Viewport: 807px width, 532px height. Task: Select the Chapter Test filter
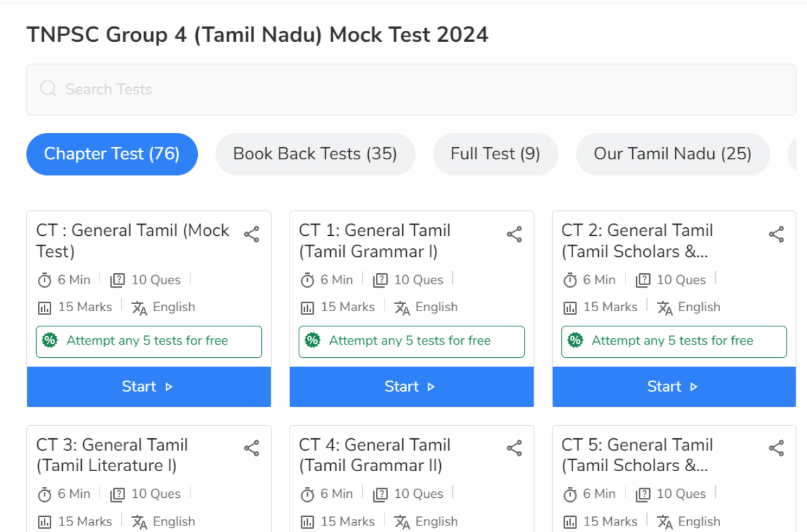click(x=111, y=154)
